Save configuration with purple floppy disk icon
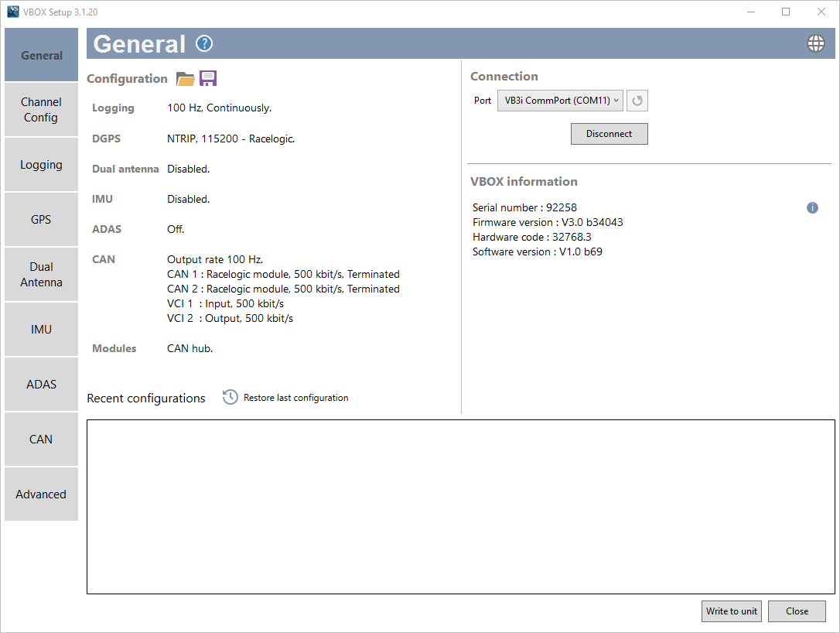This screenshot has width=840, height=633. [x=208, y=78]
